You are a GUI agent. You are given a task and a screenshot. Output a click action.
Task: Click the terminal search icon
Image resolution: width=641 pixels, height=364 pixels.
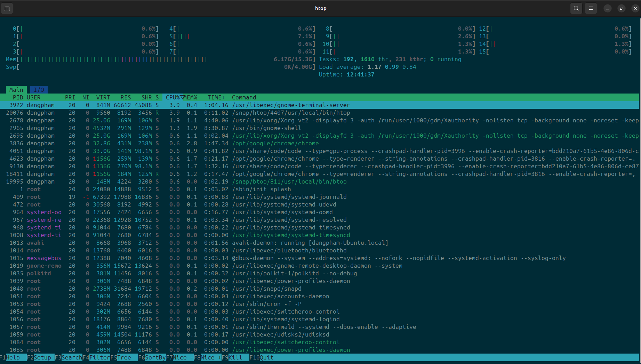[576, 8]
